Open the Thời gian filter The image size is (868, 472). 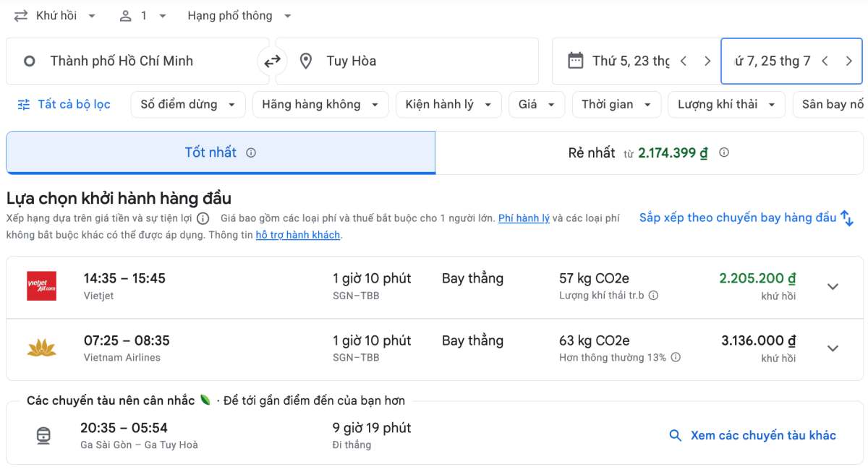tap(616, 104)
